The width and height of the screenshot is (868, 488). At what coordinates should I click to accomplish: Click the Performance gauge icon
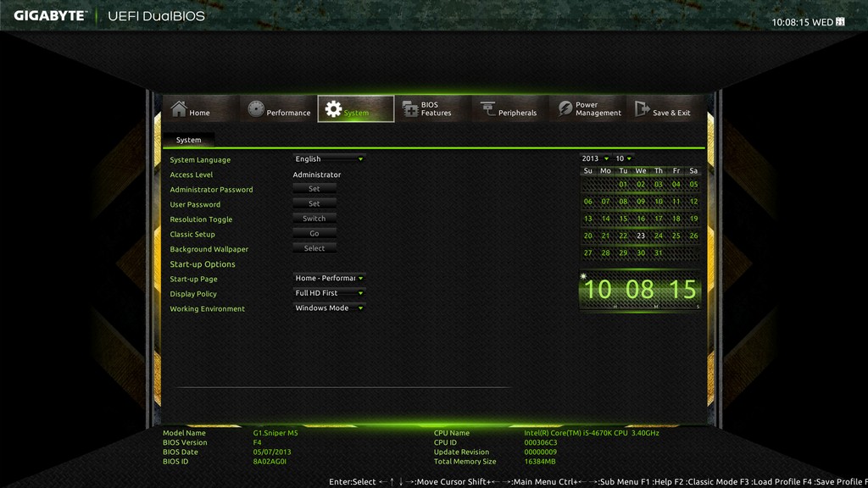(256, 108)
